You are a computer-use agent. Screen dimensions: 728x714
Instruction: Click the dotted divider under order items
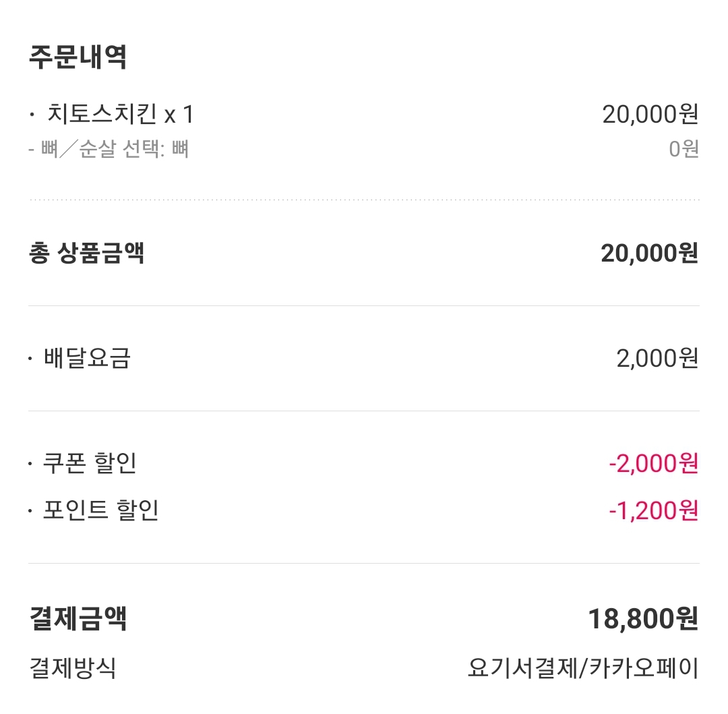pyautogui.click(x=364, y=200)
